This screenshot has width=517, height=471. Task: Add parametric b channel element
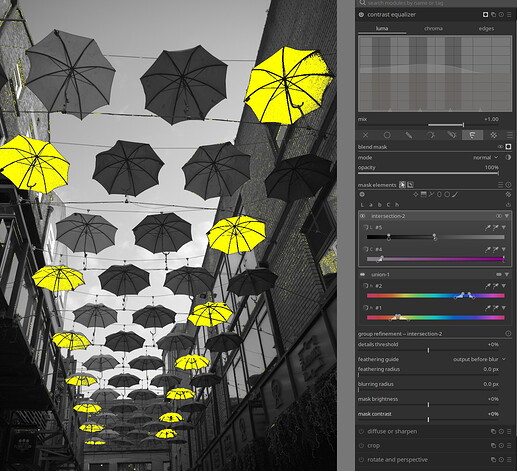[380, 205]
